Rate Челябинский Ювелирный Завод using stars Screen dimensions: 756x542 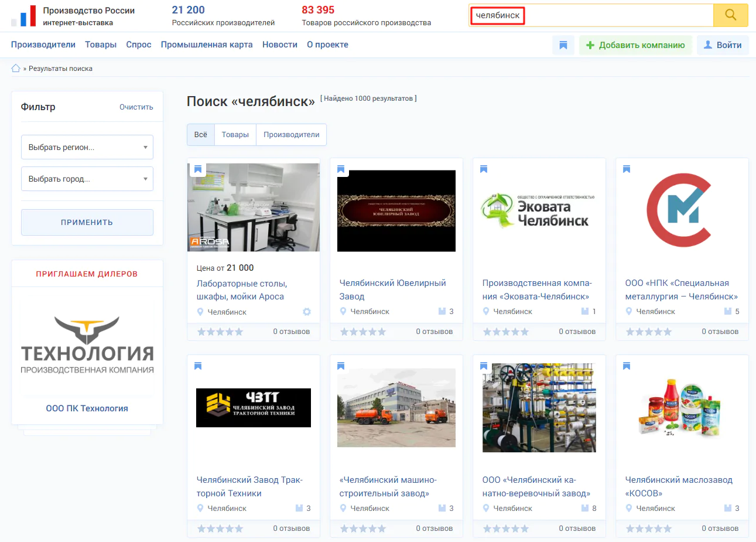[363, 332]
